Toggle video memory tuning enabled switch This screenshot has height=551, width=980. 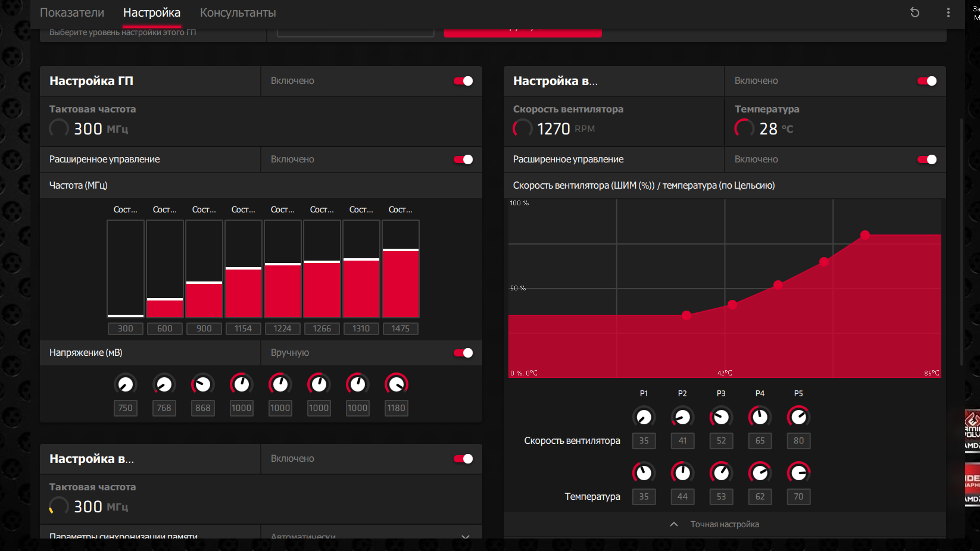tap(463, 459)
